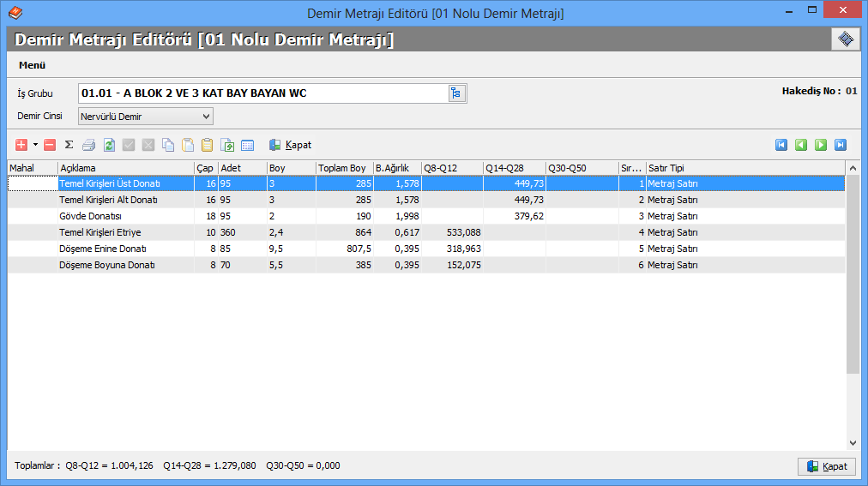The image size is (868, 486).
Task: Click the table vertical scrollbar down arrow
Action: pos(853,442)
